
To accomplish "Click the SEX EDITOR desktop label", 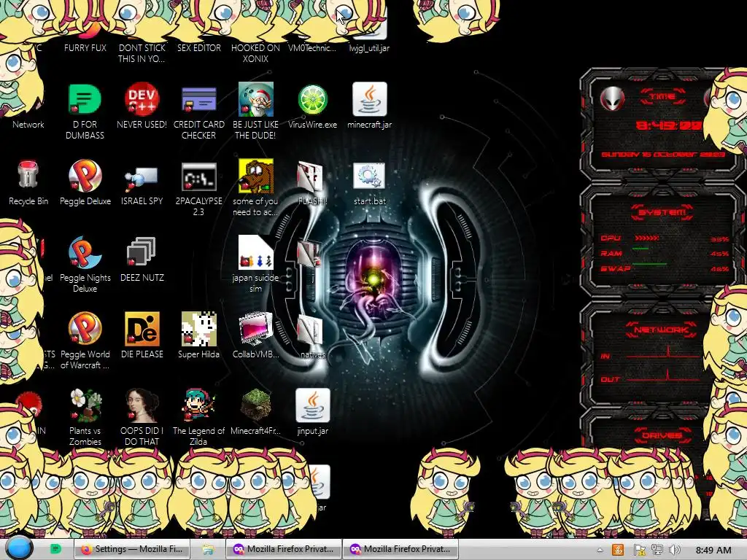I will (x=198, y=48).
